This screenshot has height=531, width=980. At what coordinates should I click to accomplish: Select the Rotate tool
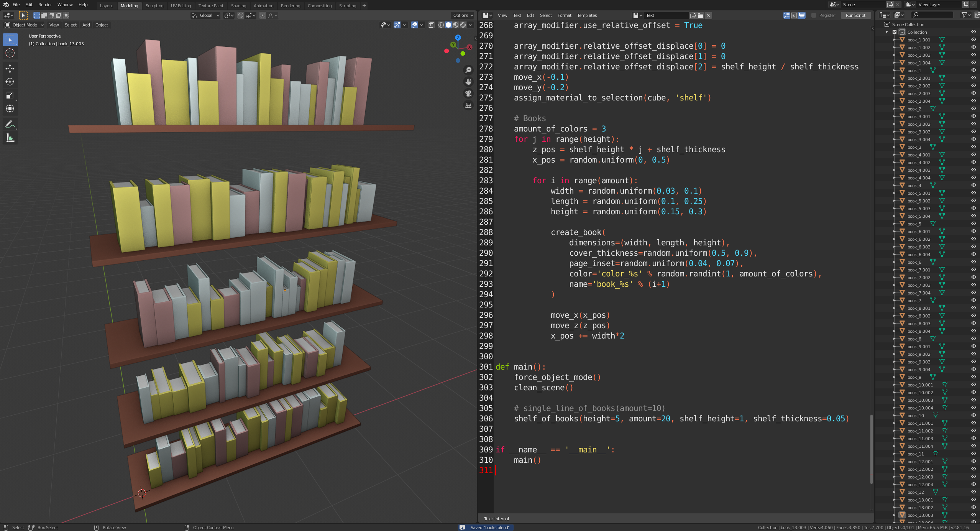(10, 82)
